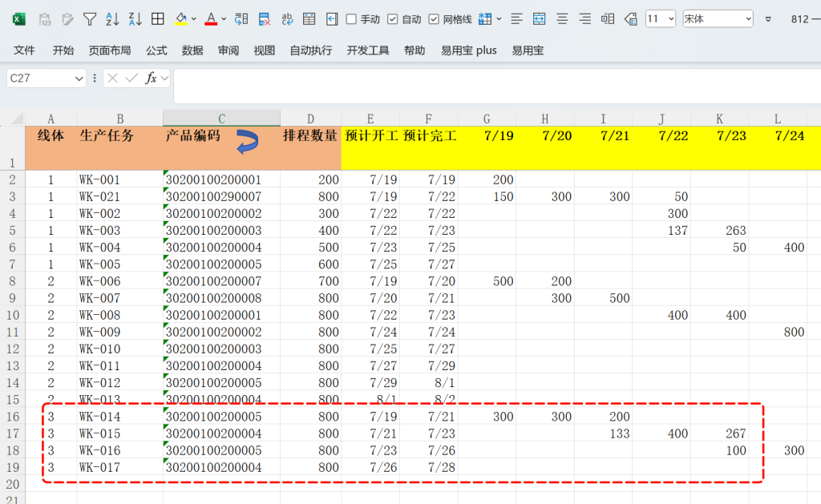Open the 公式 tab
This screenshot has width=821, height=504.
(156, 50)
